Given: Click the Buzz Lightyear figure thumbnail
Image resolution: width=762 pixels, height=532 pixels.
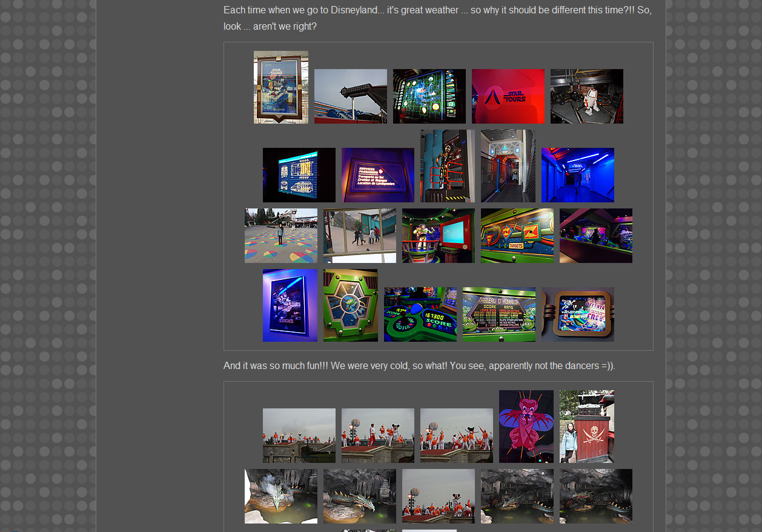Looking at the screenshot, I should pyautogui.click(x=438, y=236).
